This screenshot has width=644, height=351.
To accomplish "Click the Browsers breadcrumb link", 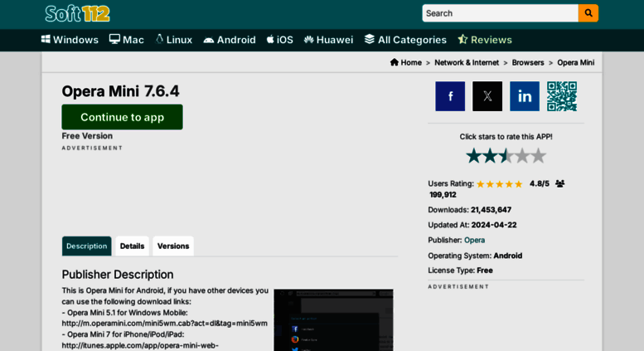I will coord(528,62).
